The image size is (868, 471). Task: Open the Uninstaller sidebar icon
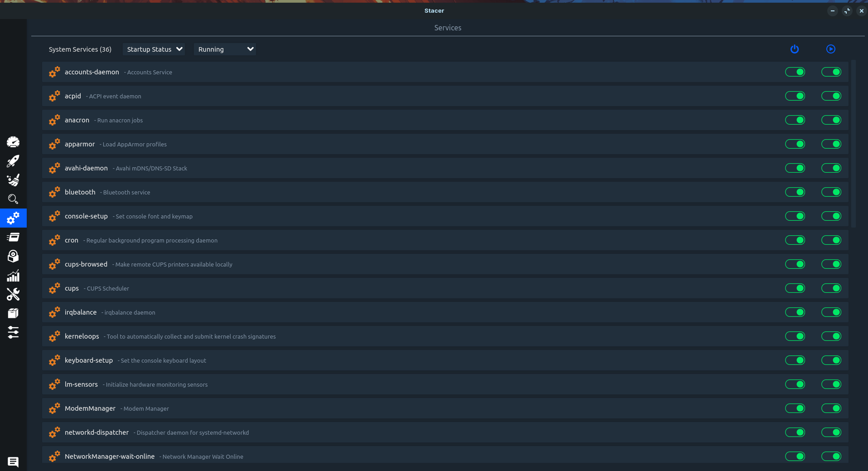[x=13, y=256]
